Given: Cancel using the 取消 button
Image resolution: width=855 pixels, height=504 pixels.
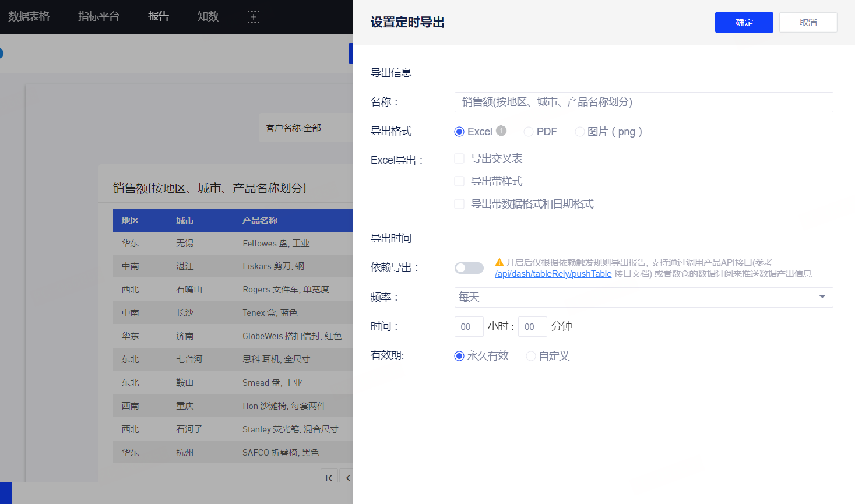Looking at the screenshot, I should point(808,23).
